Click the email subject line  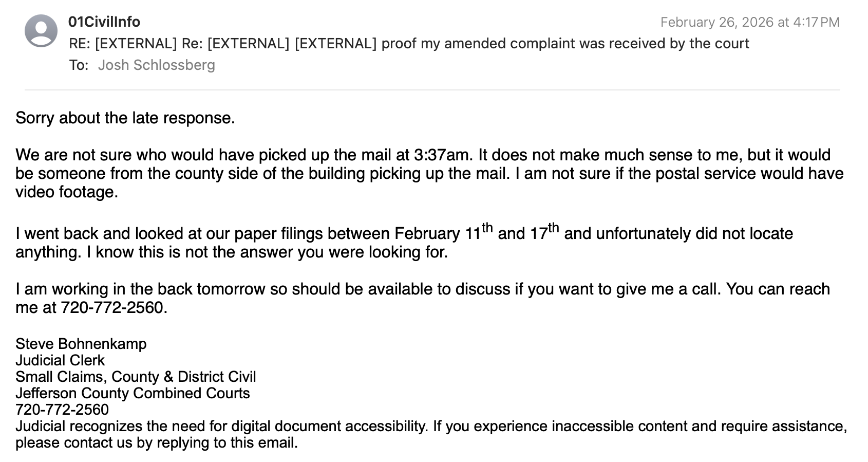(409, 43)
